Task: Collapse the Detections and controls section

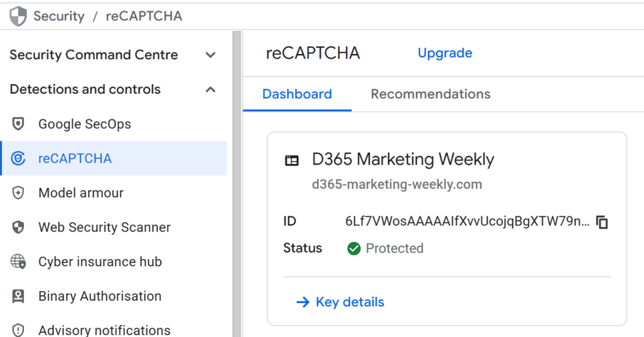Action: (211, 90)
